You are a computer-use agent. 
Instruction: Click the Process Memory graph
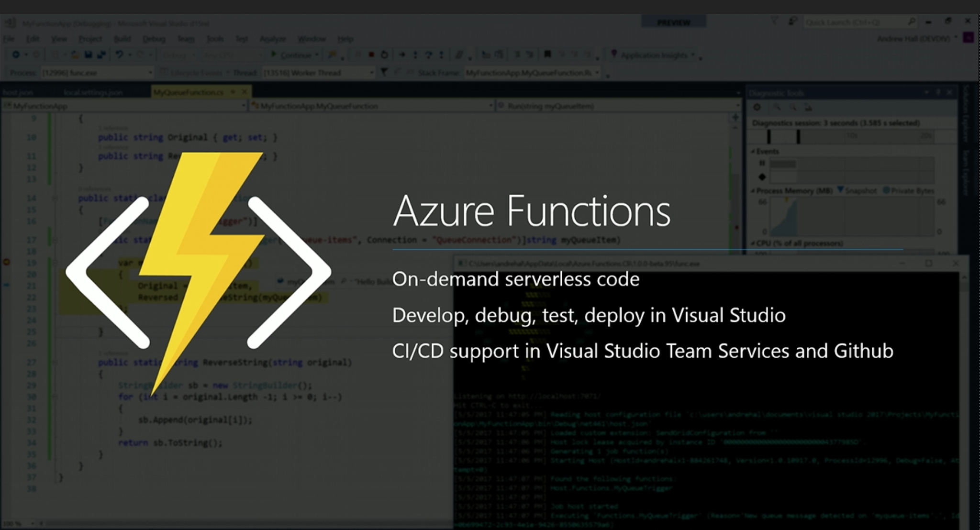click(852, 217)
